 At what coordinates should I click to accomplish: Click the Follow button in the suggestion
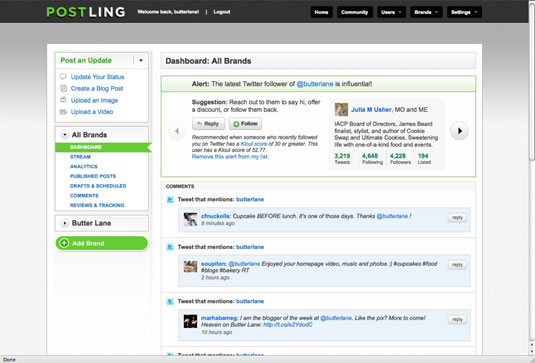click(x=245, y=124)
